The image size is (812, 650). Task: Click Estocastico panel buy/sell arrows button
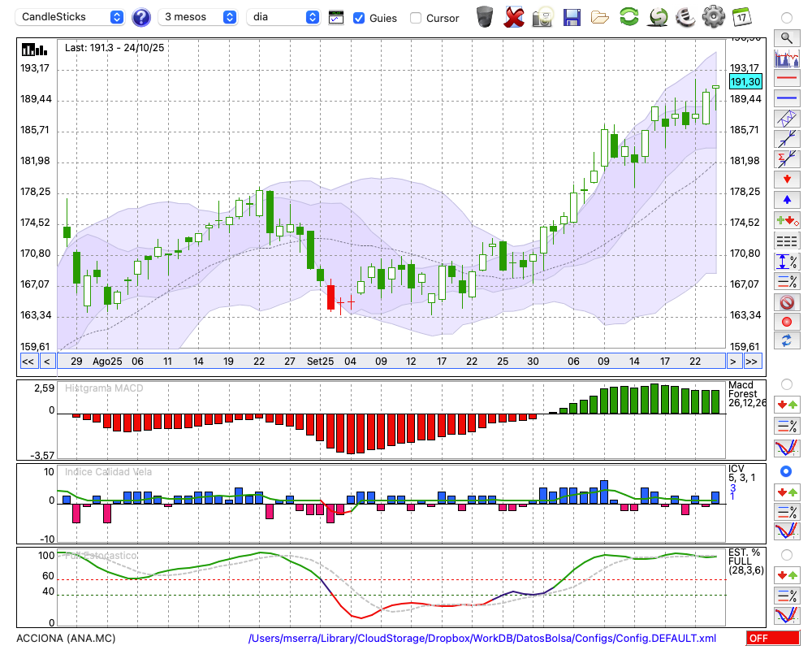click(787, 574)
